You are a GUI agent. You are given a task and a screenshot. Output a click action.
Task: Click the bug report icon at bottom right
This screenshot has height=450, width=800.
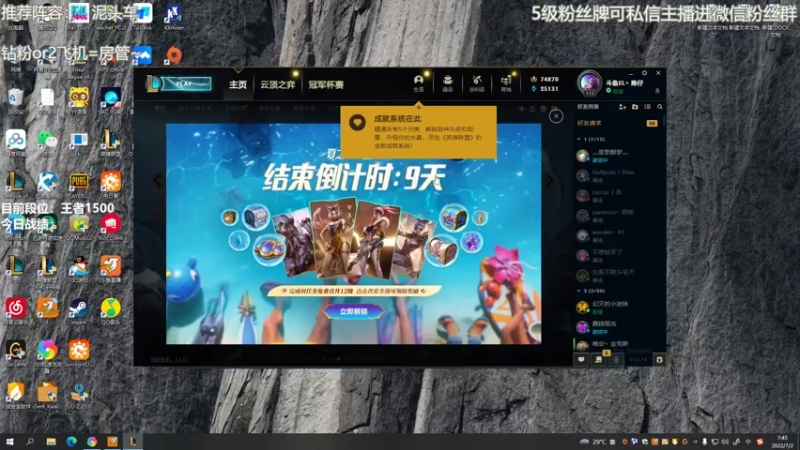tap(659, 360)
